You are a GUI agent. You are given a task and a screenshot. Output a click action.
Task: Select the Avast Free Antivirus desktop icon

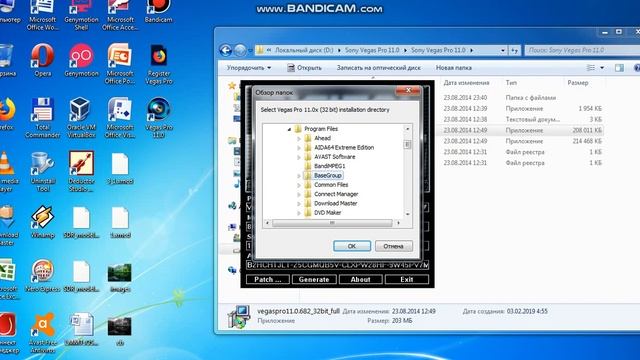pyautogui.click(x=42, y=333)
